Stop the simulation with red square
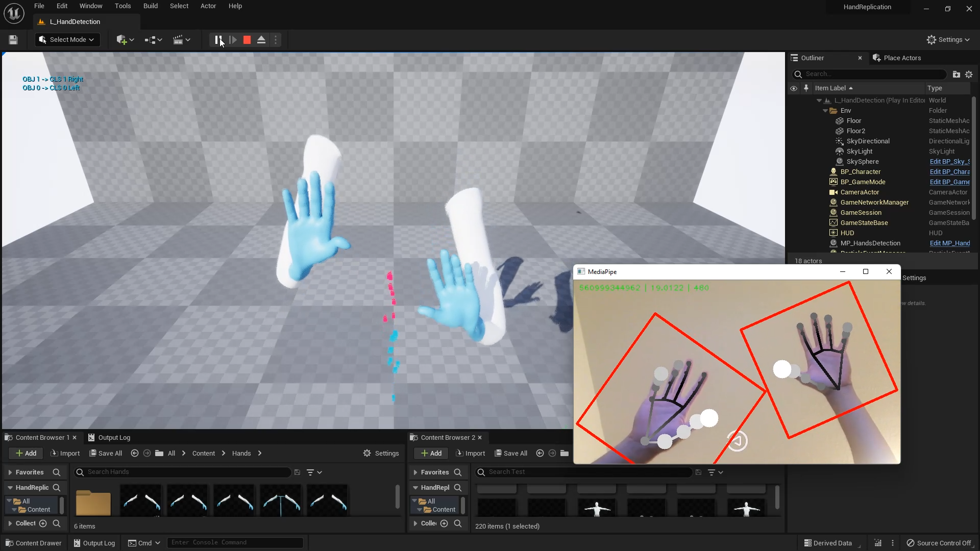The height and width of the screenshot is (551, 980). [247, 40]
